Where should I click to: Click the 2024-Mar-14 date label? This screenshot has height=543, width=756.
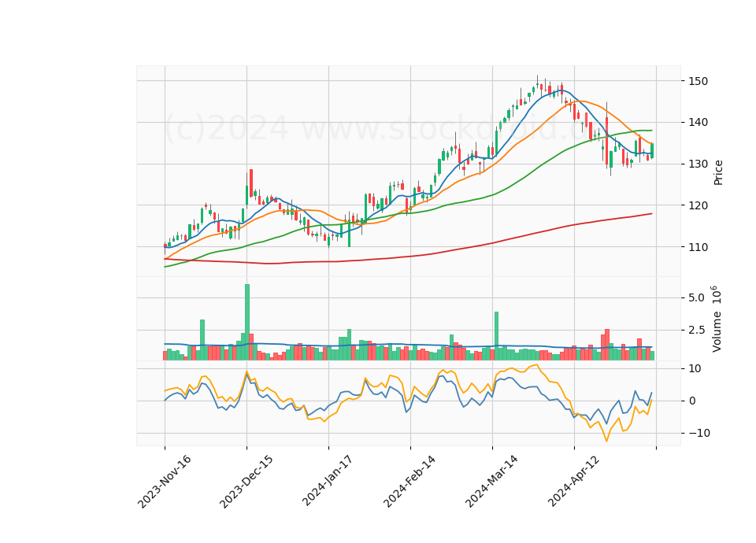coord(491,482)
